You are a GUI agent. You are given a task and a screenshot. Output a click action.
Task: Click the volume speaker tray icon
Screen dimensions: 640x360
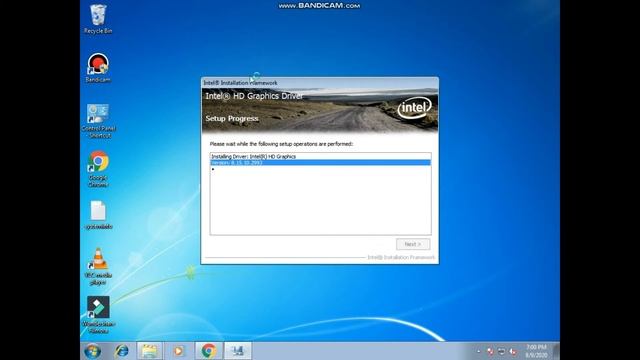pos(513,351)
